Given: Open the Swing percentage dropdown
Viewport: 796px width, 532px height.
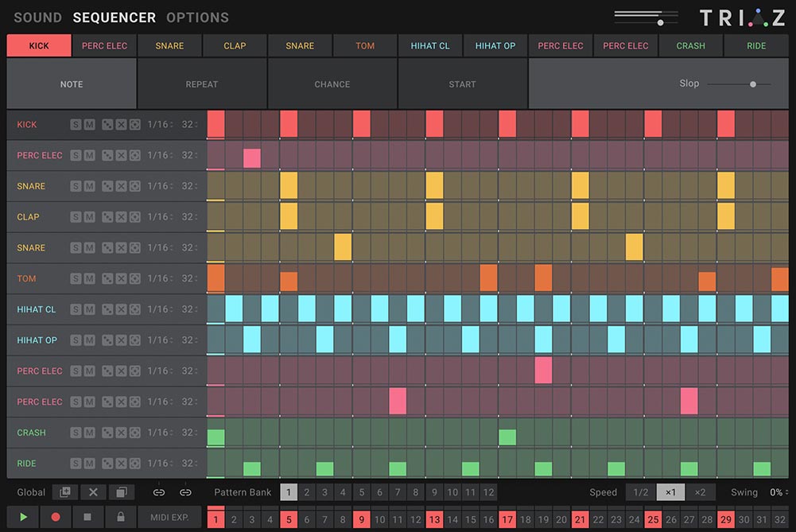Looking at the screenshot, I should [779, 492].
